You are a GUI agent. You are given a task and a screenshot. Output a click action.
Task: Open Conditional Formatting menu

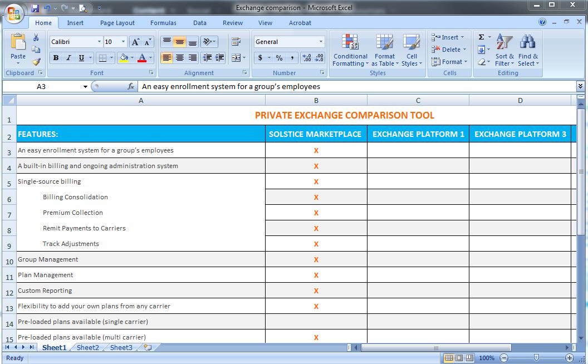point(350,50)
